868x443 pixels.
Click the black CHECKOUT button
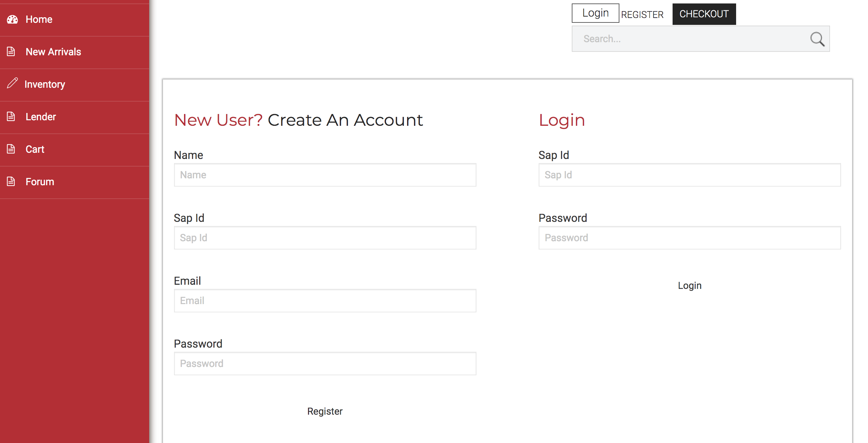(704, 14)
